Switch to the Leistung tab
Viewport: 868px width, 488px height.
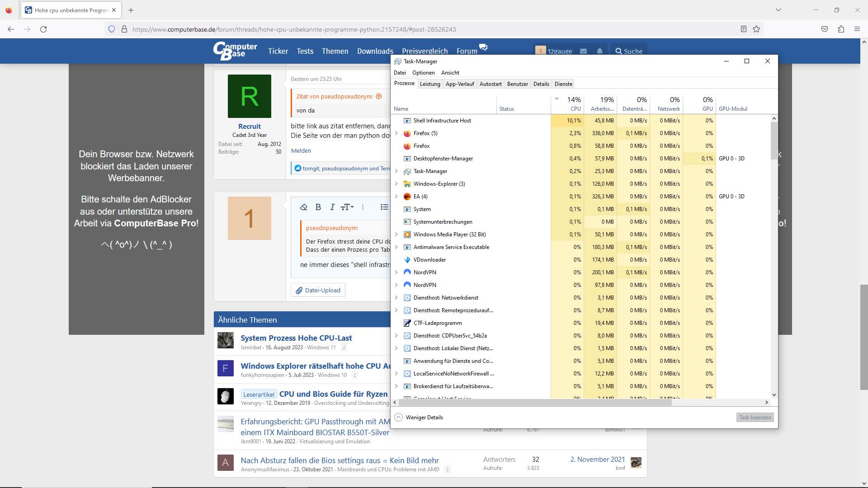(x=429, y=84)
